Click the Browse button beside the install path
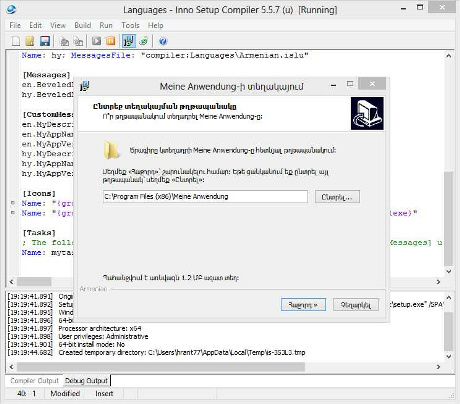This screenshot has width=460, height=404. (337, 197)
